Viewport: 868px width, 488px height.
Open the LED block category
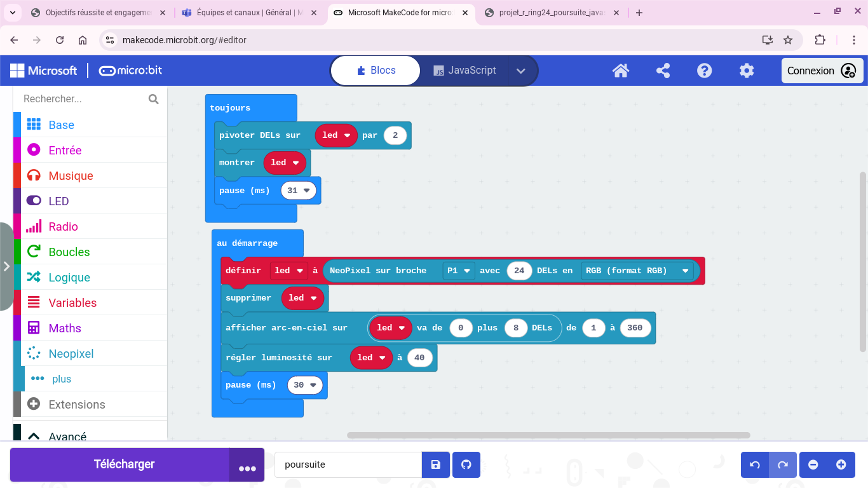pyautogui.click(x=90, y=201)
